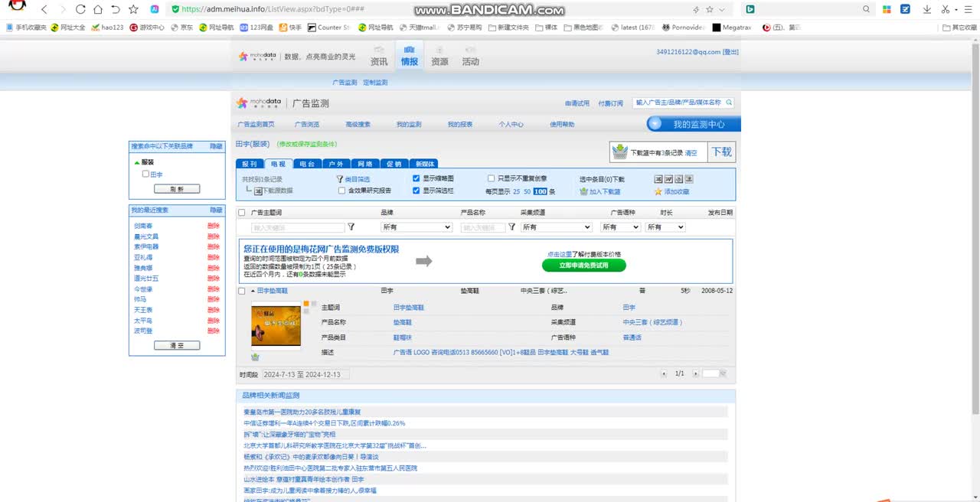This screenshot has height=502, width=980.
Task: Switch to 户外 media tab
Action: (x=335, y=164)
